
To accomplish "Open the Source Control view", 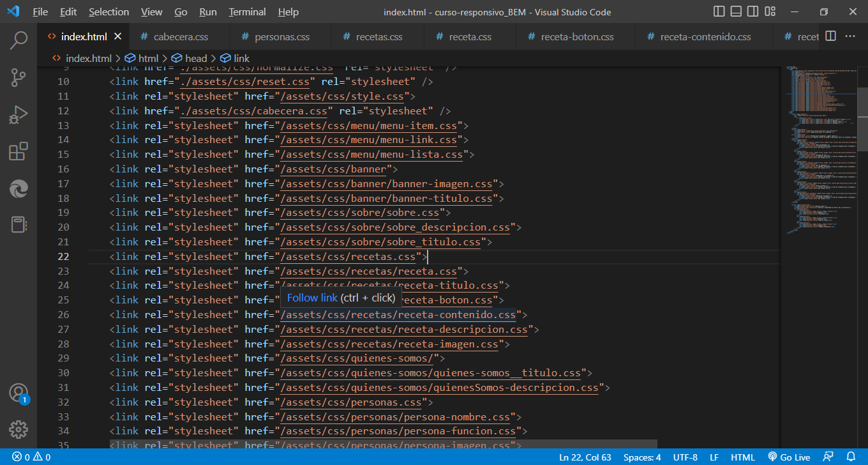I will 19,78.
